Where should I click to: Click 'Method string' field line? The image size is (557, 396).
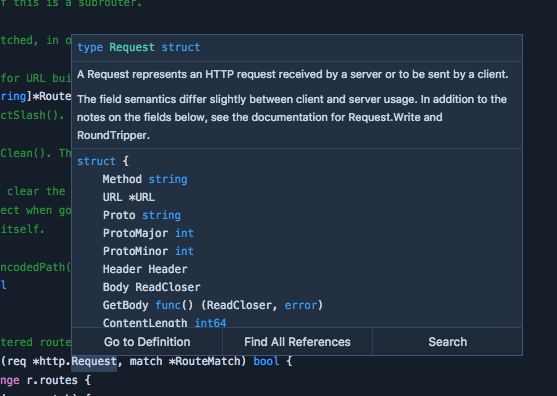tap(145, 179)
